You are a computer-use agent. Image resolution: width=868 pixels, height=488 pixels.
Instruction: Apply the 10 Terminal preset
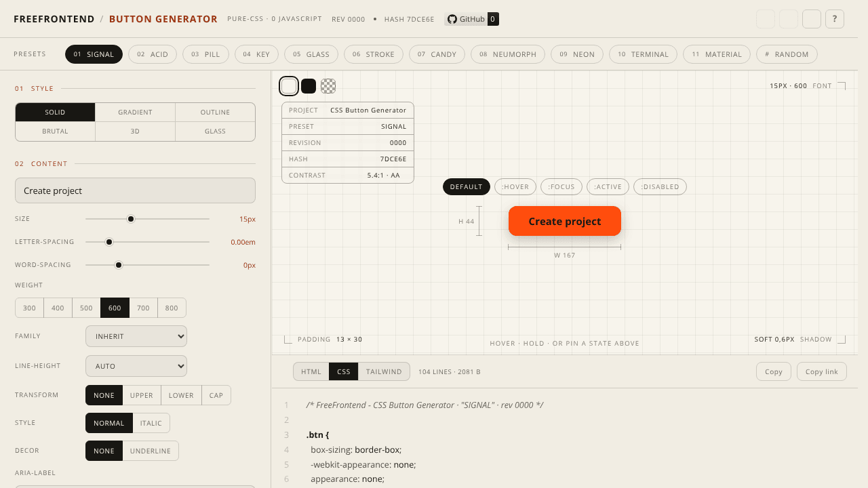[x=643, y=54]
